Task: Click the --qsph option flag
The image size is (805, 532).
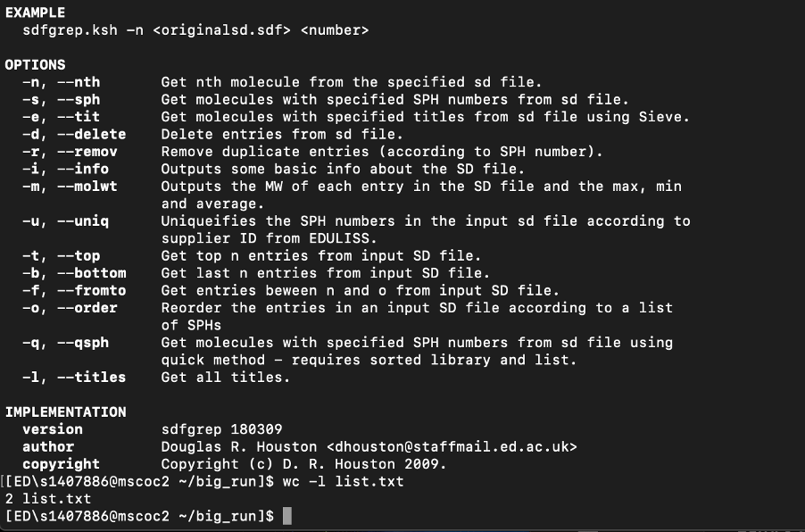Action: [x=84, y=342]
